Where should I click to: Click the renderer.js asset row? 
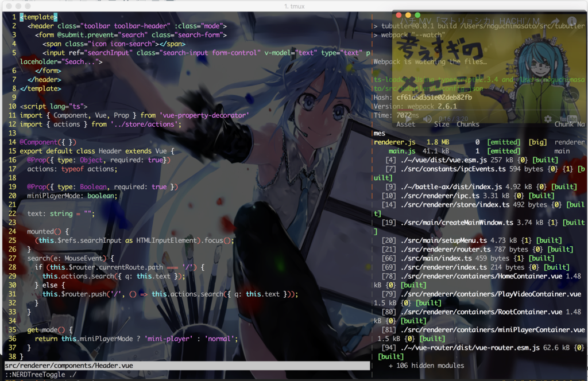[479, 142]
